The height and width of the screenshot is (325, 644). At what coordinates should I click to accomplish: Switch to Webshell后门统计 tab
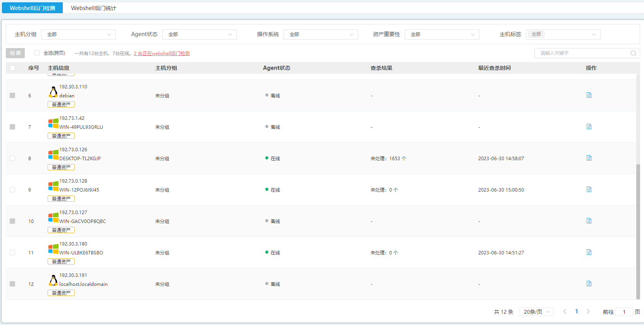pyautogui.click(x=93, y=8)
